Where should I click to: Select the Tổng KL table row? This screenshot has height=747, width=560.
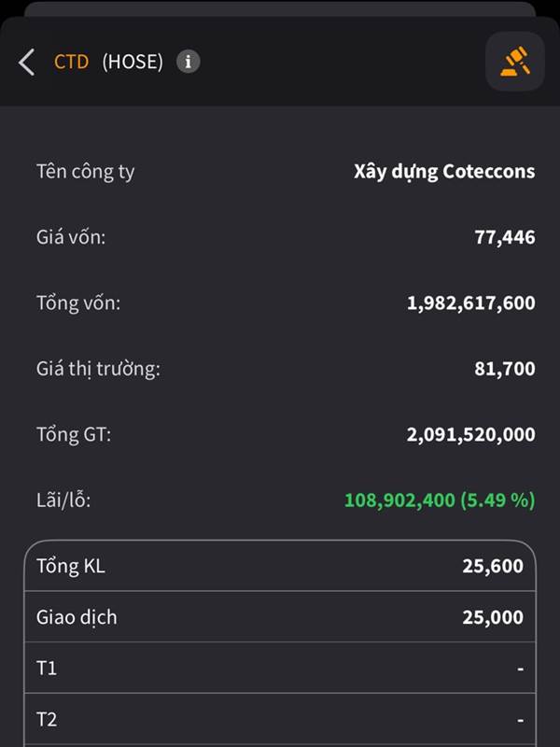[x=280, y=565]
